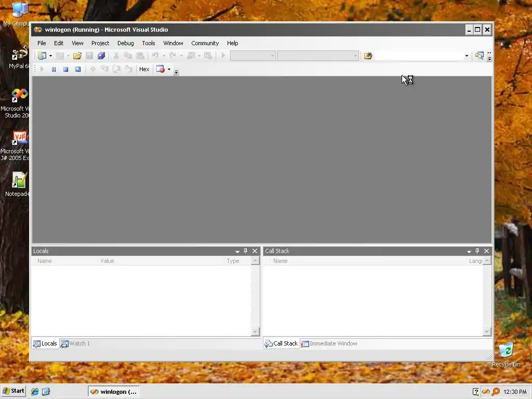The width and height of the screenshot is (532, 399).
Task: Click the grayed Save floppy icon
Action: click(89, 56)
